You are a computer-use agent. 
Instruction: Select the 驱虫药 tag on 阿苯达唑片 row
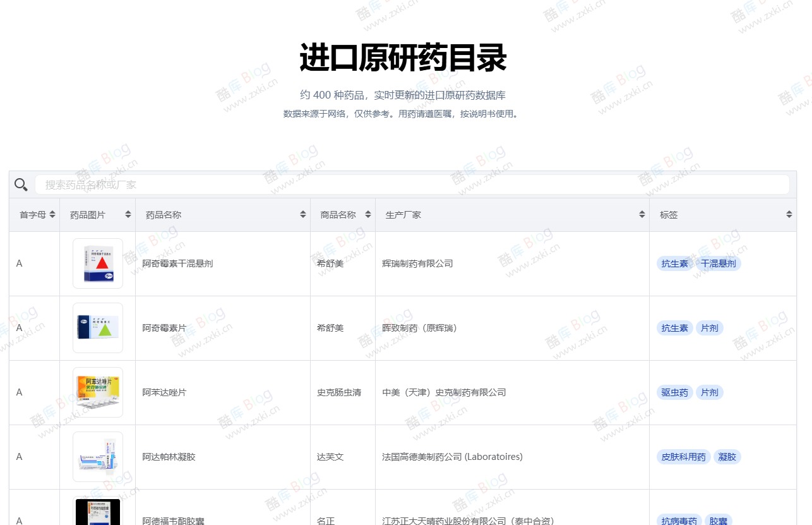point(674,392)
